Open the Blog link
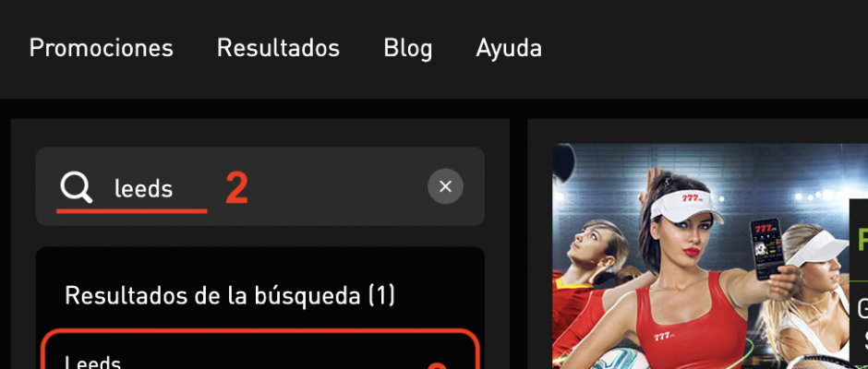The height and width of the screenshot is (369, 868). 407,49
